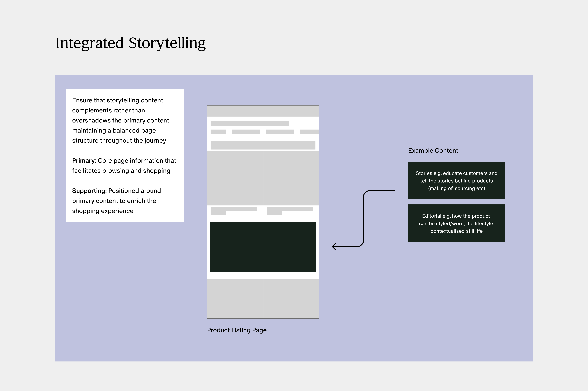Click the Example Content label
This screenshot has height=391, width=588.
coord(433,151)
